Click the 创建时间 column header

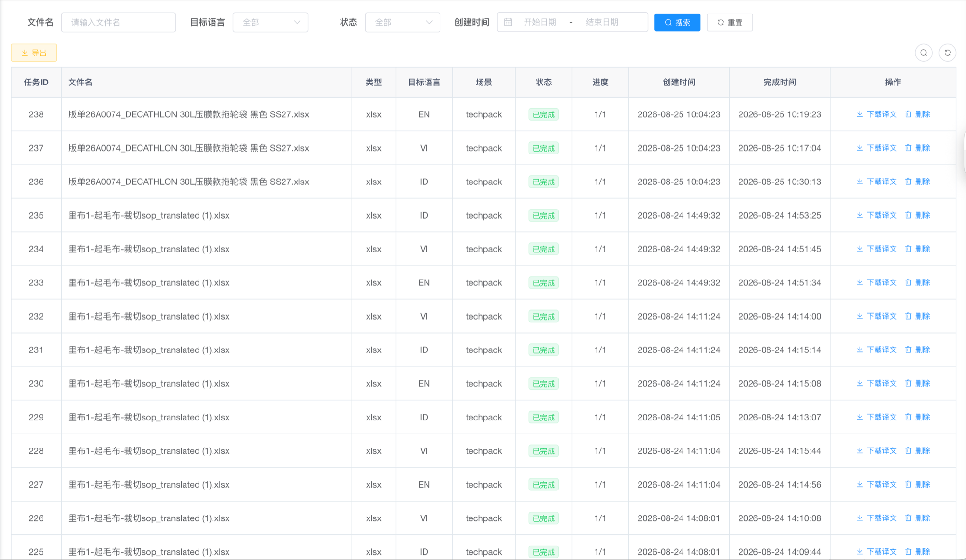[679, 82]
